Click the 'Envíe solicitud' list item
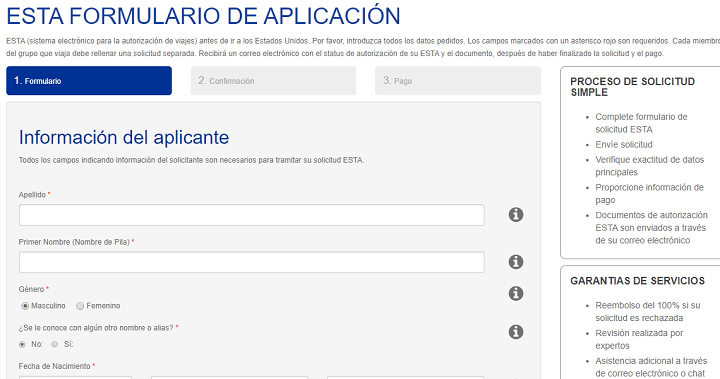This screenshot has height=379, width=720. [624, 145]
